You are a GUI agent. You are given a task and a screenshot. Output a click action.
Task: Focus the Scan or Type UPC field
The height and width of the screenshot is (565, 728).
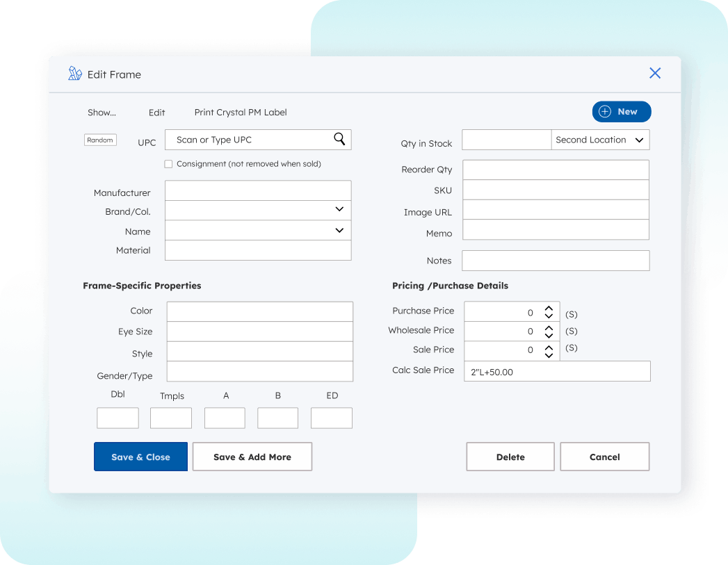(250, 140)
